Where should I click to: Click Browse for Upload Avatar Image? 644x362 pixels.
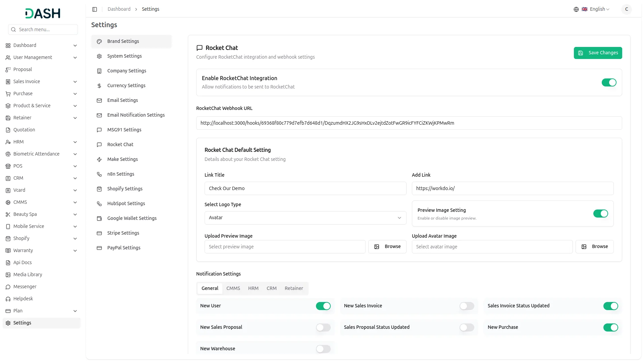(x=594, y=247)
